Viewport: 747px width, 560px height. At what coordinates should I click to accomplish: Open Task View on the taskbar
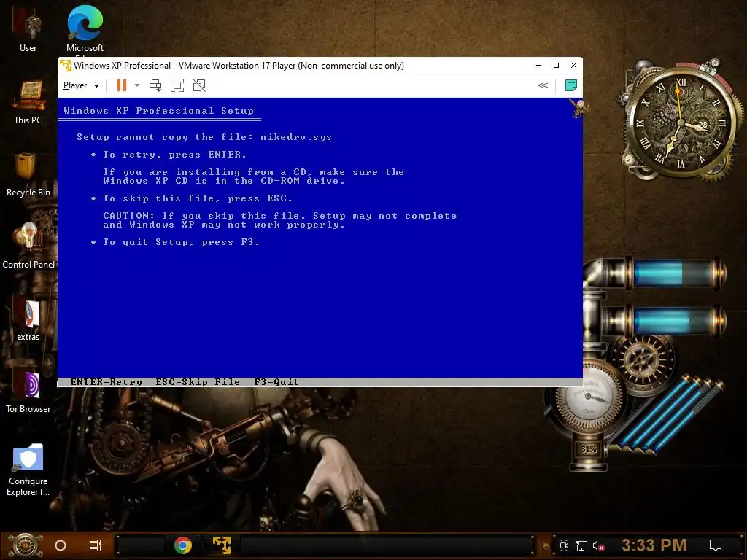(x=96, y=545)
